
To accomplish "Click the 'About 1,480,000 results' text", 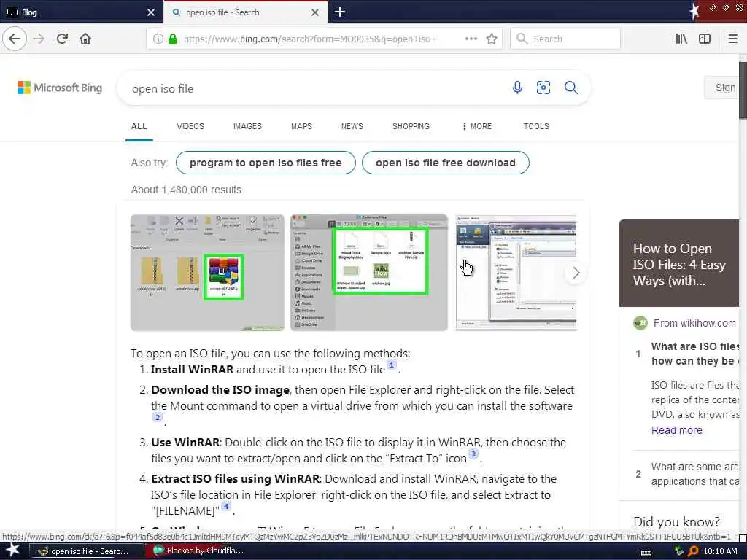I will pos(186,190).
